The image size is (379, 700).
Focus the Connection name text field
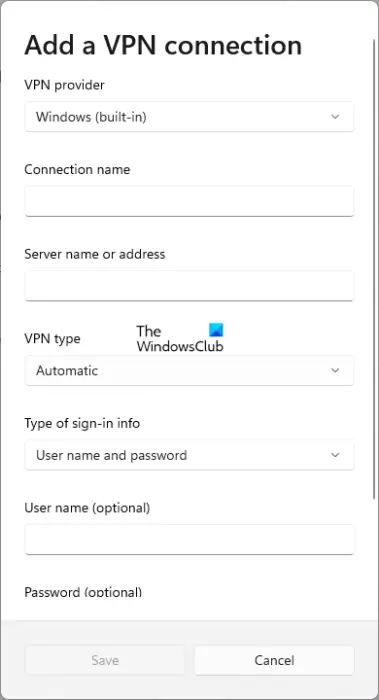189,201
